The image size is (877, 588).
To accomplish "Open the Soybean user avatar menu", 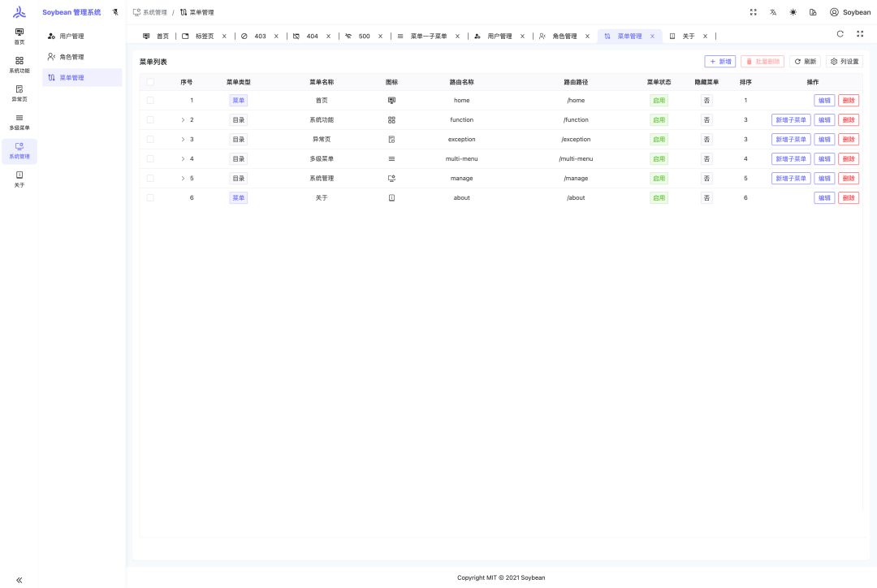I will 849,12.
